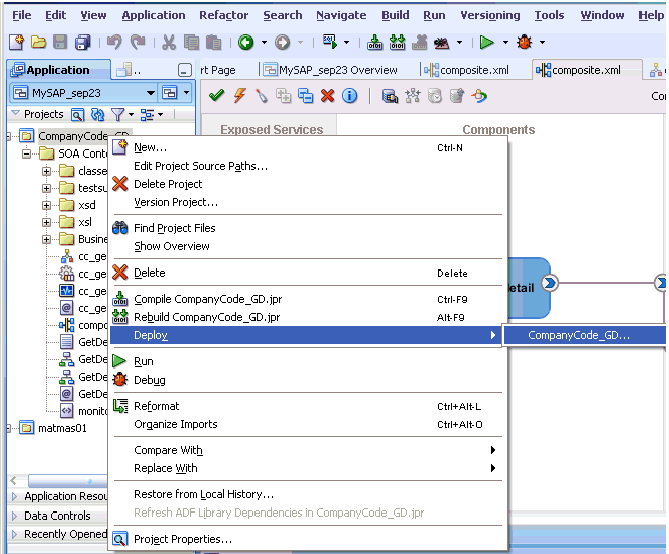Open dropdown arrow beside Back navigation icon
669x554 pixels.
tap(264, 42)
